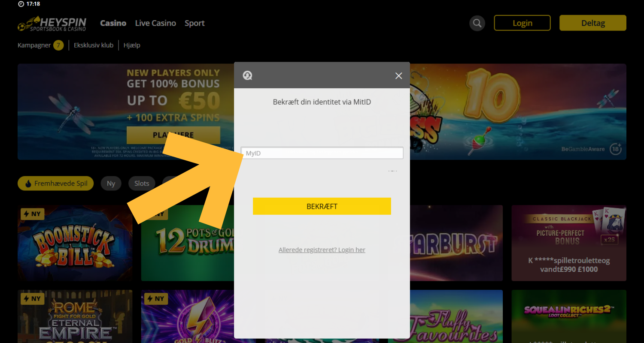644x343 pixels.
Task: Click the dialog heading Bekræft din identitet via MitID
Action: click(322, 102)
